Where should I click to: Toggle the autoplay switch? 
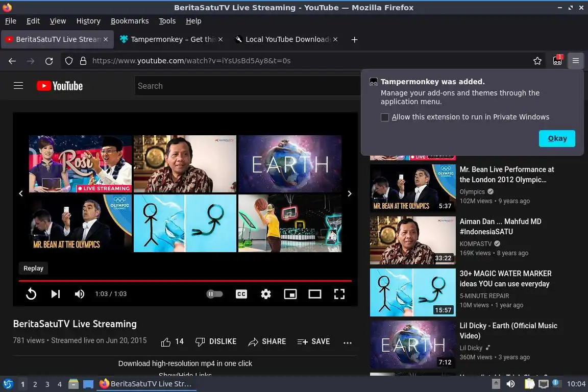click(x=214, y=293)
